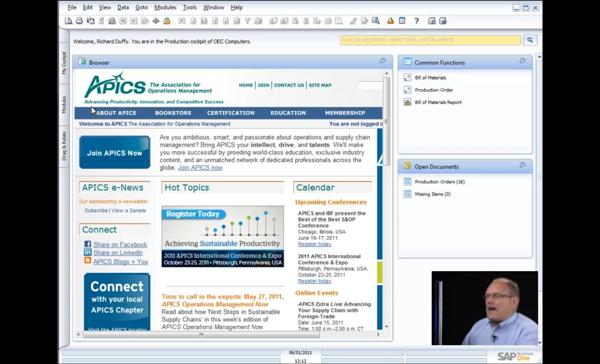Viewport: 600px width, 364px height.
Task: Click the browser vertical scrollbar down arrow
Action: pyautogui.click(x=387, y=327)
